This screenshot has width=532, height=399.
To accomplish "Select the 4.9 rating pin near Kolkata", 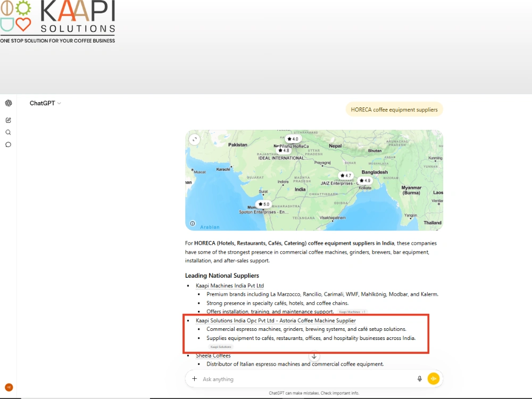I will [365, 180].
